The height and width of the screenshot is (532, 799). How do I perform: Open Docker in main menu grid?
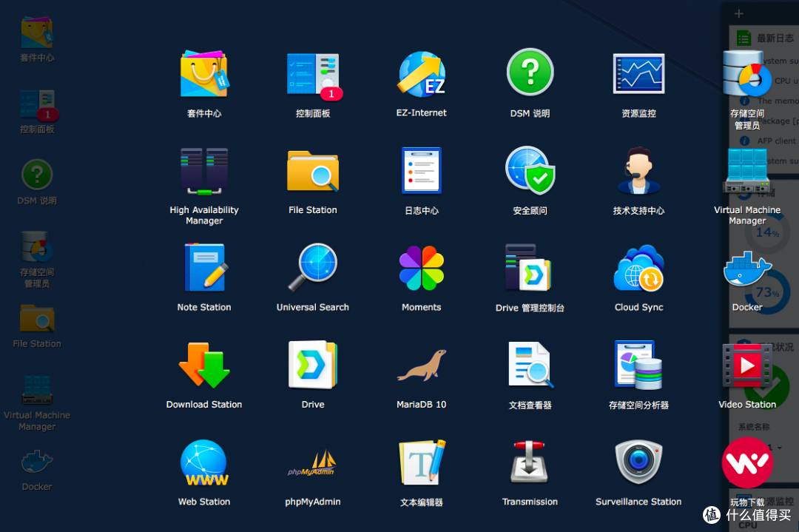(x=747, y=269)
